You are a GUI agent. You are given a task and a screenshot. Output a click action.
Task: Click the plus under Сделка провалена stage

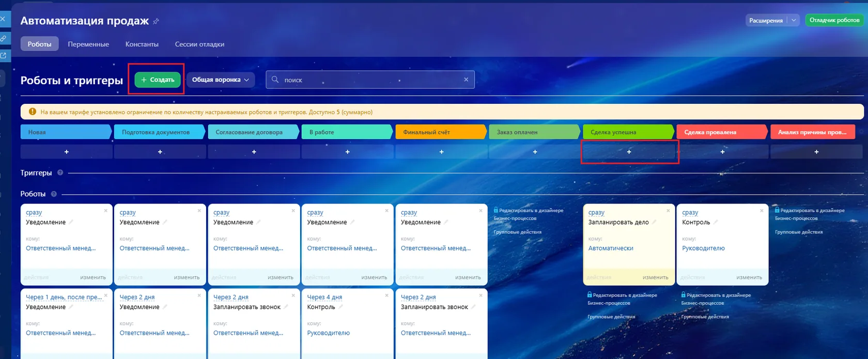(722, 152)
